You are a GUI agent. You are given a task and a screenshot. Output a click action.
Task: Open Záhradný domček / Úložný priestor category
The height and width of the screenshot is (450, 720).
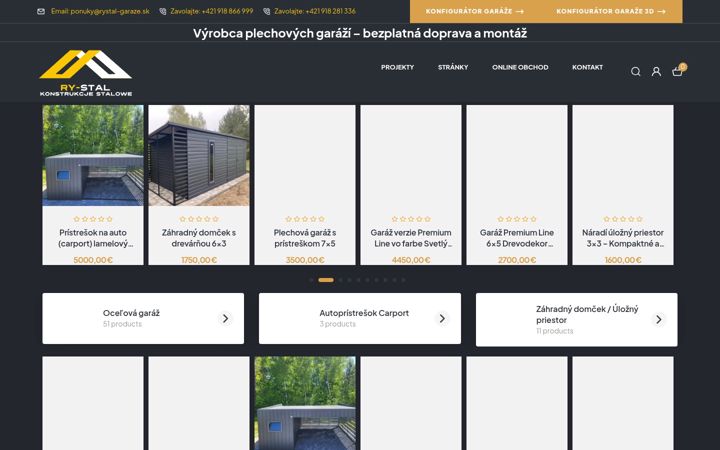(577, 320)
